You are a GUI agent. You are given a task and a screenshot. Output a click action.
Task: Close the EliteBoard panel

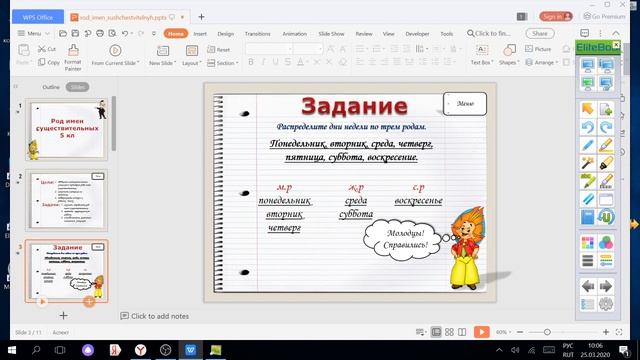coord(616,44)
